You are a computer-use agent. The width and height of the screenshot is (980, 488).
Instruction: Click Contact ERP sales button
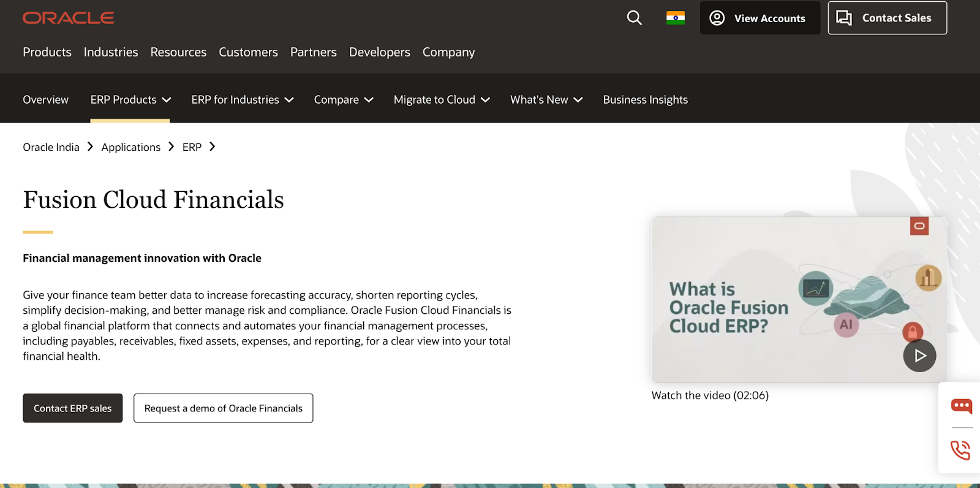73,408
